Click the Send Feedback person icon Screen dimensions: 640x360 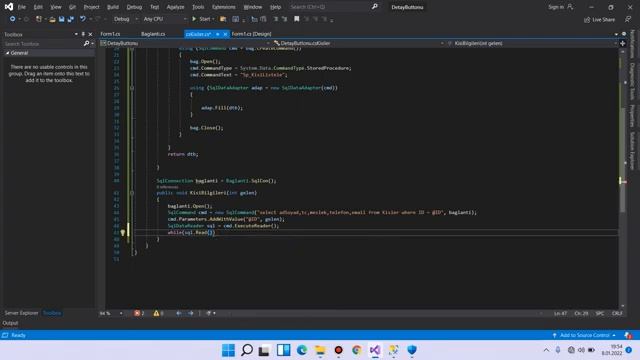[628, 20]
